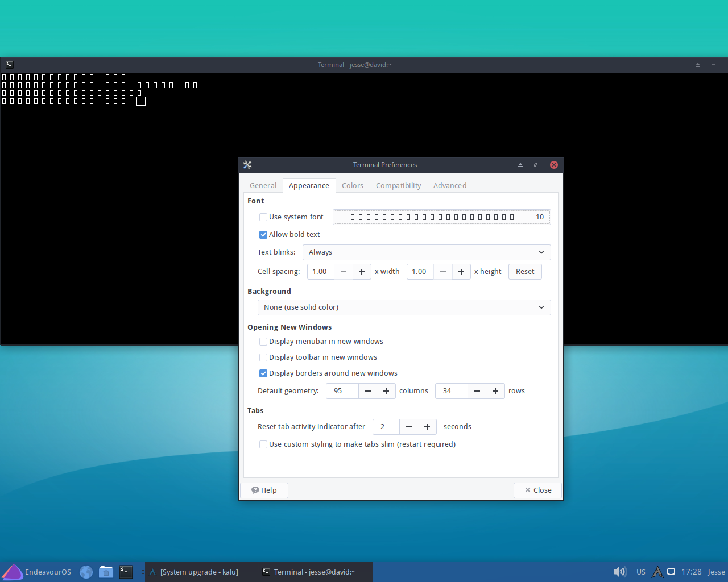Enable the Use system font checkbox

[263, 217]
